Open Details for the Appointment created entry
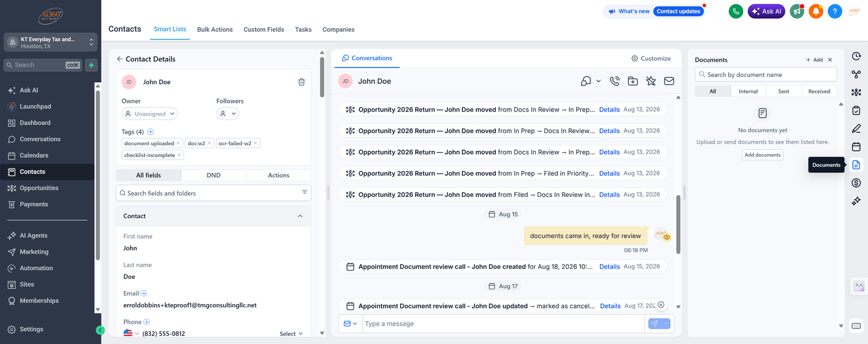Image resolution: width=868 pixels, height=344 pixels. (x=609, y=266)
